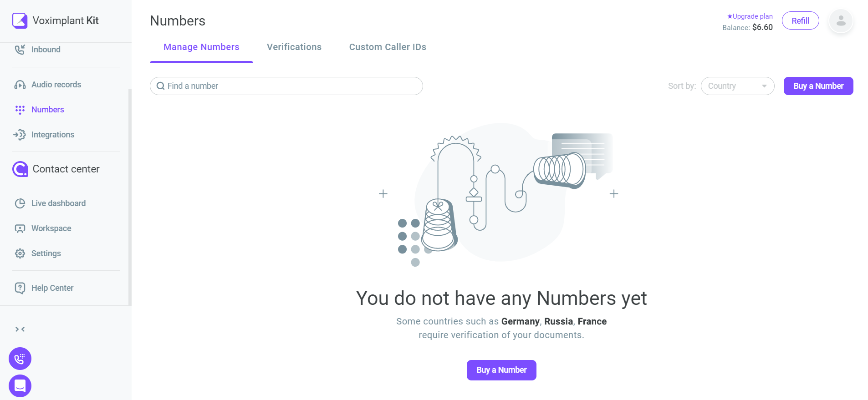The width and height of the screenshot is (868, 400).
Task: Click the Audio records headphones icon
Action: [20, 85]
